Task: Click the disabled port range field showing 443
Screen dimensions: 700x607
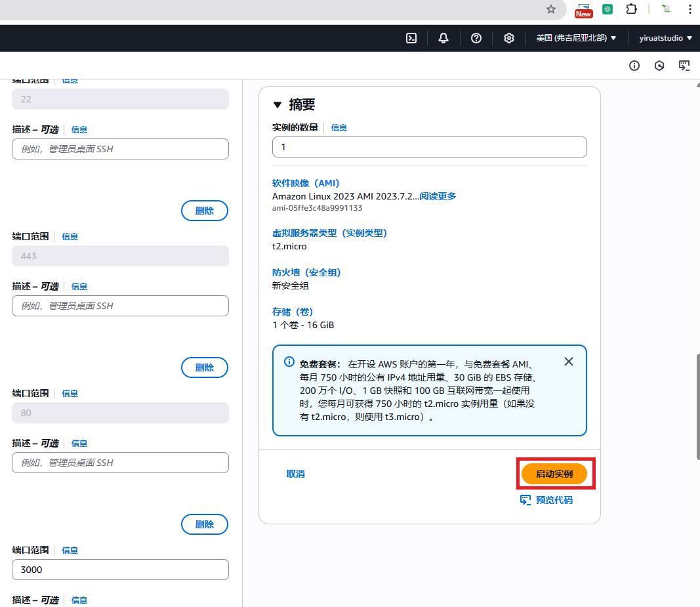Action: point(120,256)
